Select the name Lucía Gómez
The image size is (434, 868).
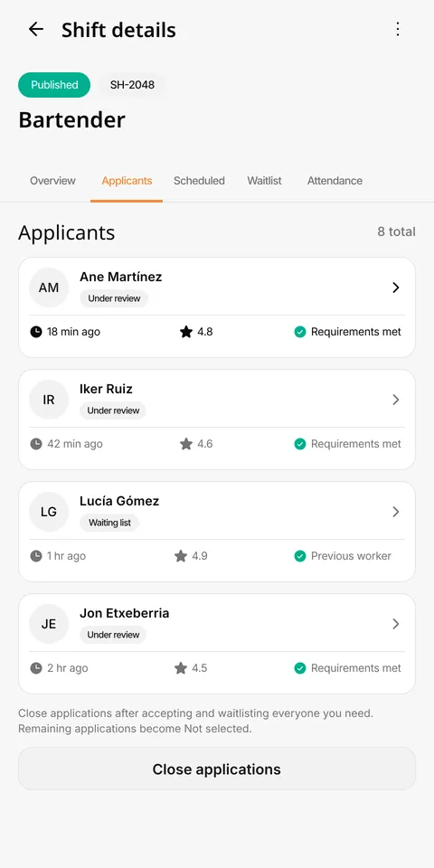pyautogui.click(x=119, y=501)
